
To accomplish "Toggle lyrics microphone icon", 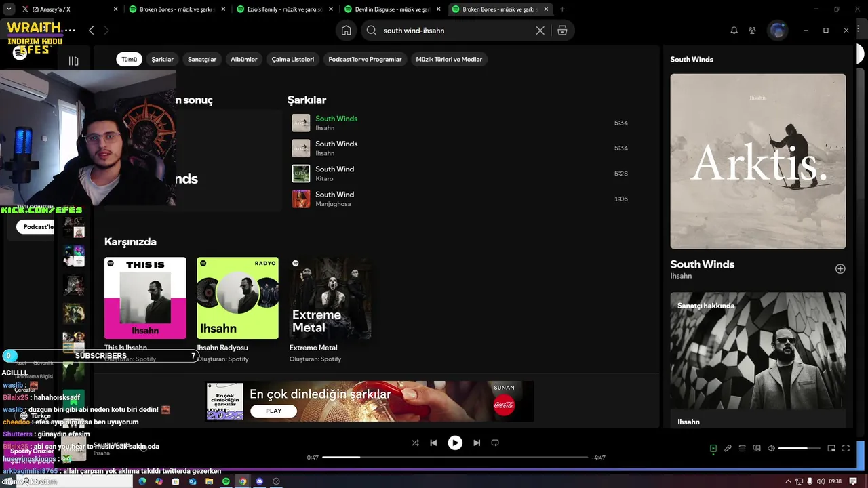I will (x=728, y=448).
